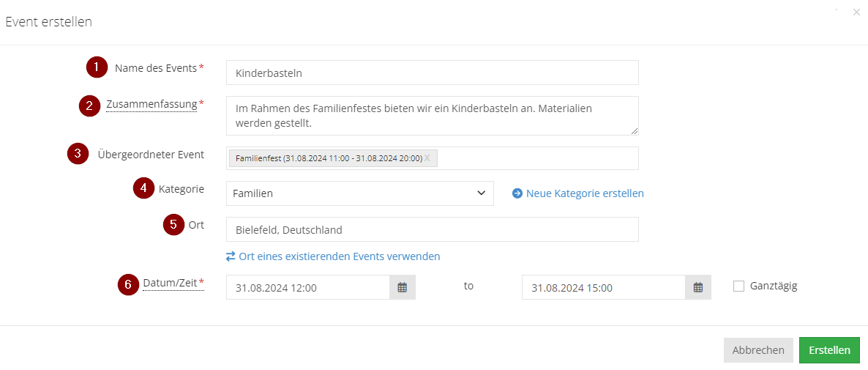
Task: Click the Abbrechen button
Action: 758,350
